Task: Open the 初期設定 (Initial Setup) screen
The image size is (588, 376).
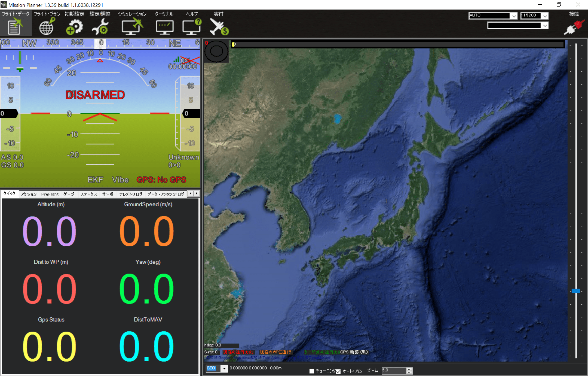Action: pyautogui.click(x=74, y=26)
